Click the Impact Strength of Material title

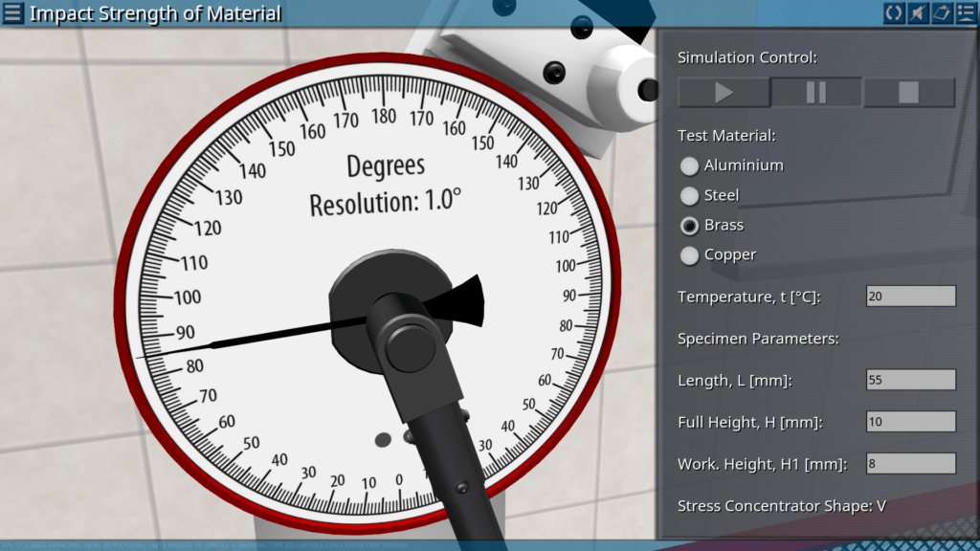pos(155,13)
